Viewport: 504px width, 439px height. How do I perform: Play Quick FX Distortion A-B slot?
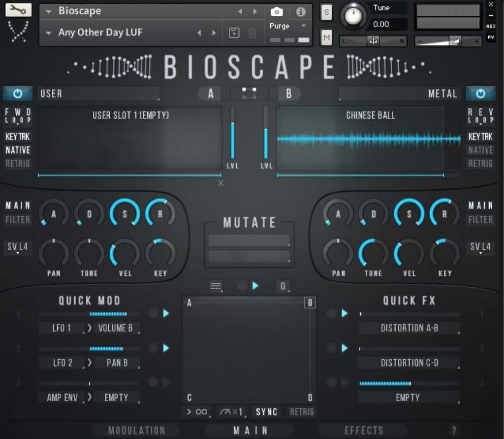pyautogui.click(x=345, y=313)
